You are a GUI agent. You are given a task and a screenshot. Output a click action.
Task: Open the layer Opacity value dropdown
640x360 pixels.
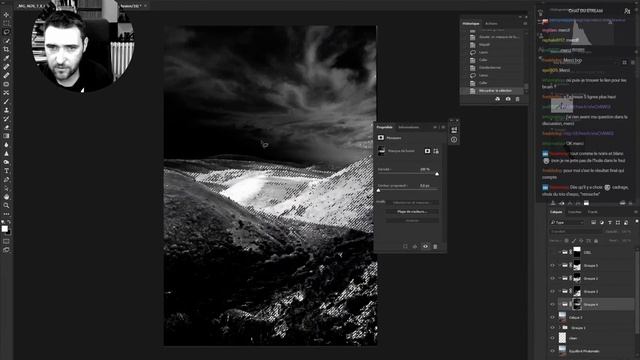coord(626,232)
